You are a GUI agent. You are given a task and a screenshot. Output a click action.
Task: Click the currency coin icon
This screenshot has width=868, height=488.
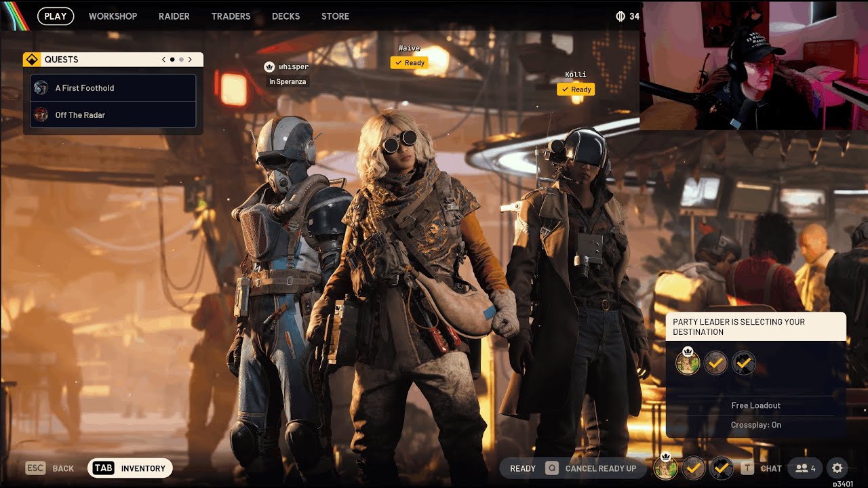[620, 16]
